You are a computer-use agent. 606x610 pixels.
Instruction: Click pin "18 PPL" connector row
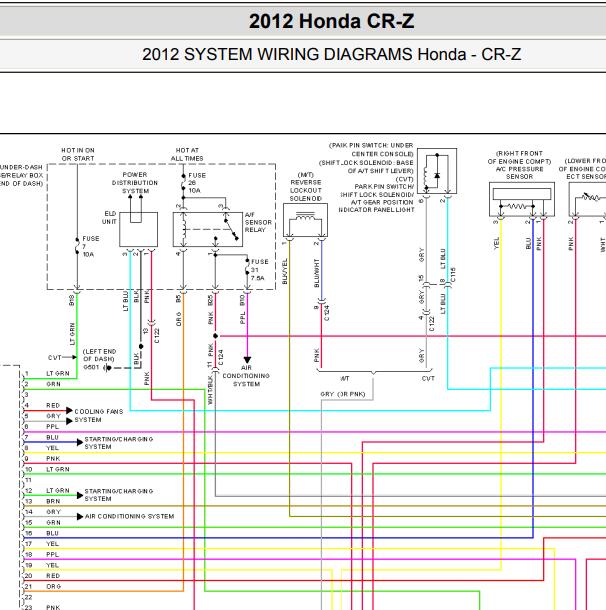coord(41,554)
